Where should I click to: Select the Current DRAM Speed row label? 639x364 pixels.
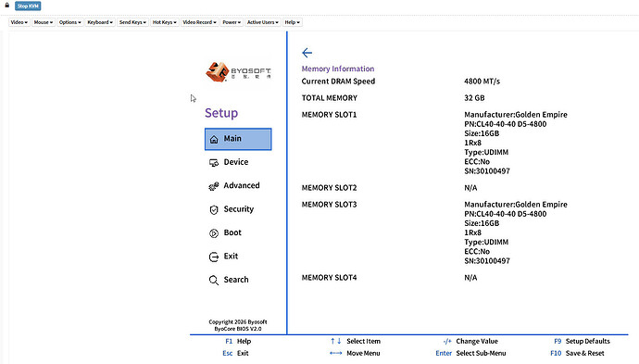tap(338, 82)
